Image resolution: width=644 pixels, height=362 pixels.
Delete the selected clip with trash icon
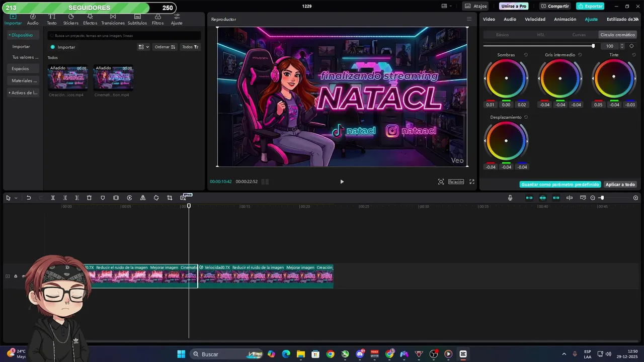point(89,198)
